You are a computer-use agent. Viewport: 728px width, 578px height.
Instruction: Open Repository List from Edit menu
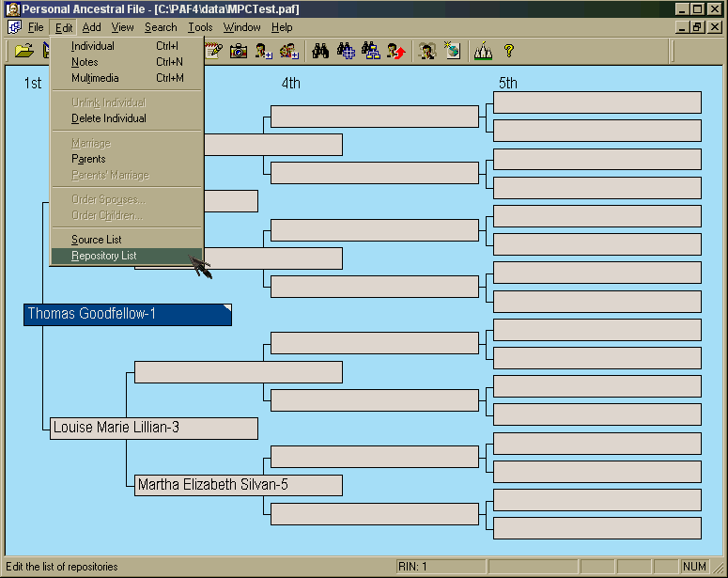tap(127, 256)
